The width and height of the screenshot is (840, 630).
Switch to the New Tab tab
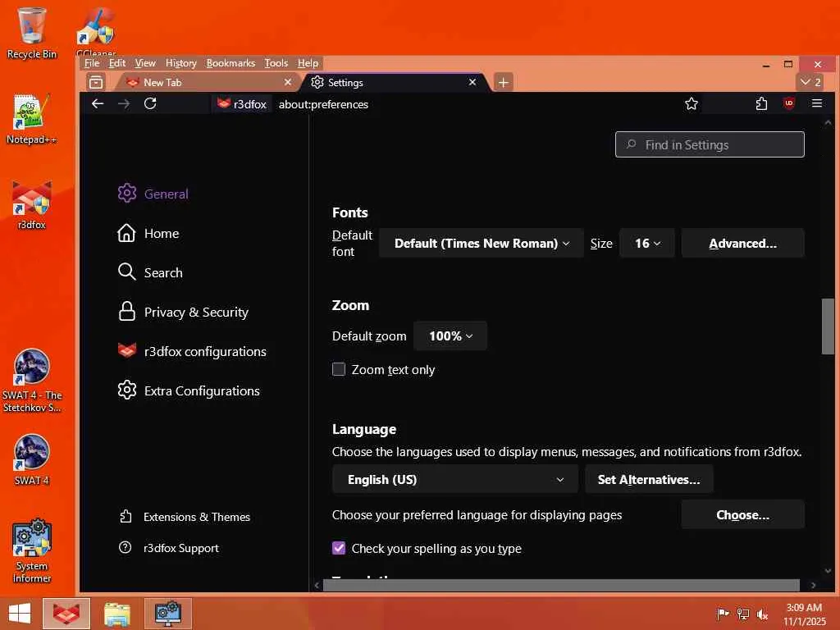(207, 82)
